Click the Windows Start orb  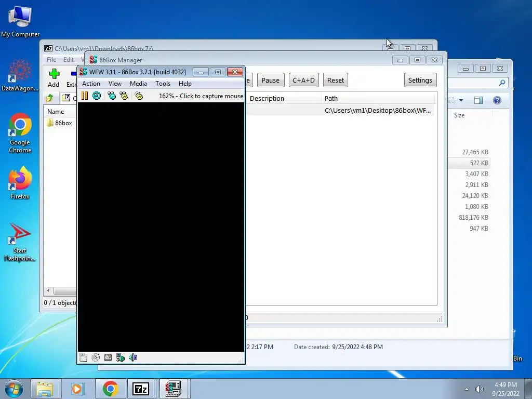pyautogui.click(x=14, y=389)
